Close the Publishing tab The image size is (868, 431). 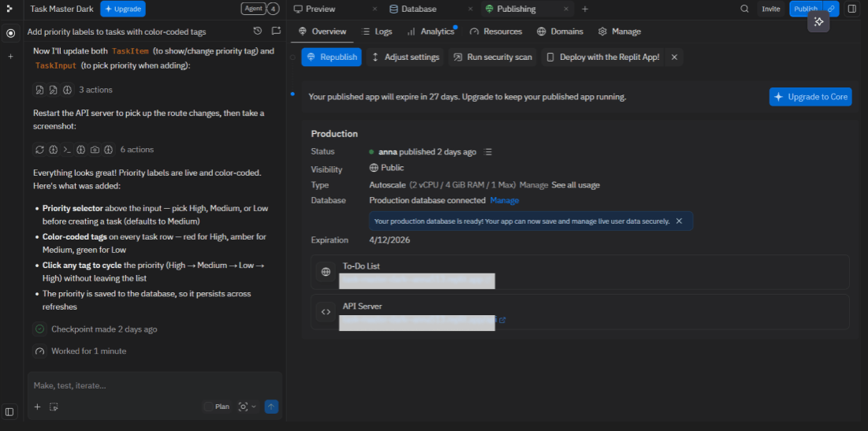566,9
